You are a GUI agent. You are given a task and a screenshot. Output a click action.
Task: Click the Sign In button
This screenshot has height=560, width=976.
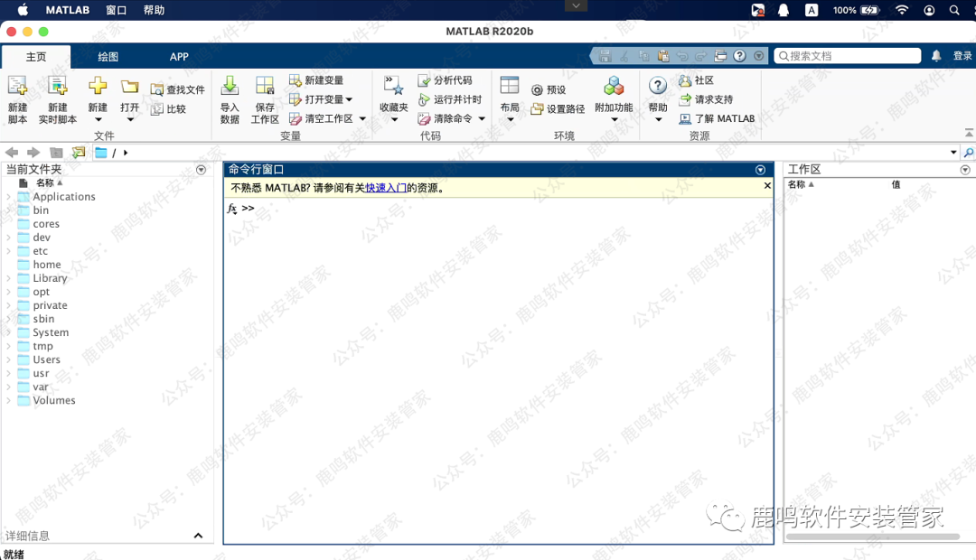click(x=962, y=56)
